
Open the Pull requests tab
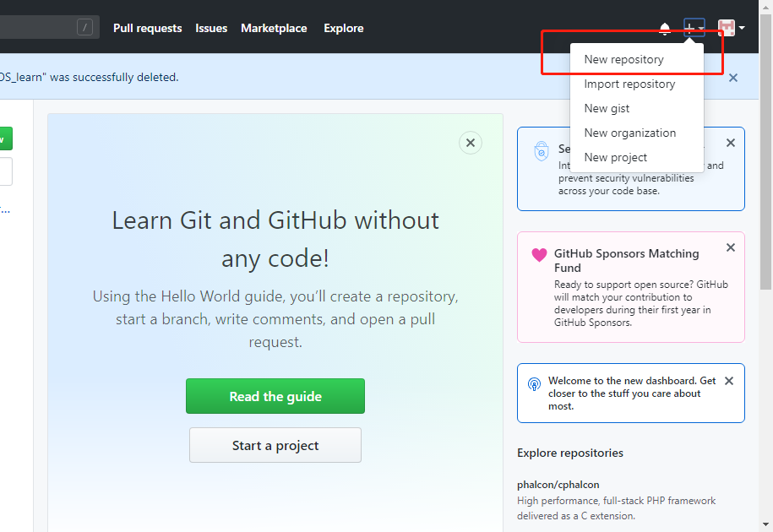coord(147,28)
